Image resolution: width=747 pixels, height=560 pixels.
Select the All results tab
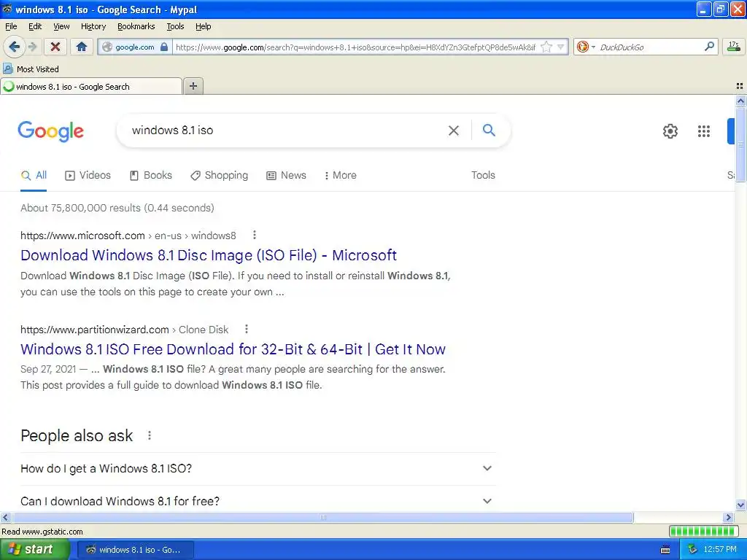(x=34, y=175)
